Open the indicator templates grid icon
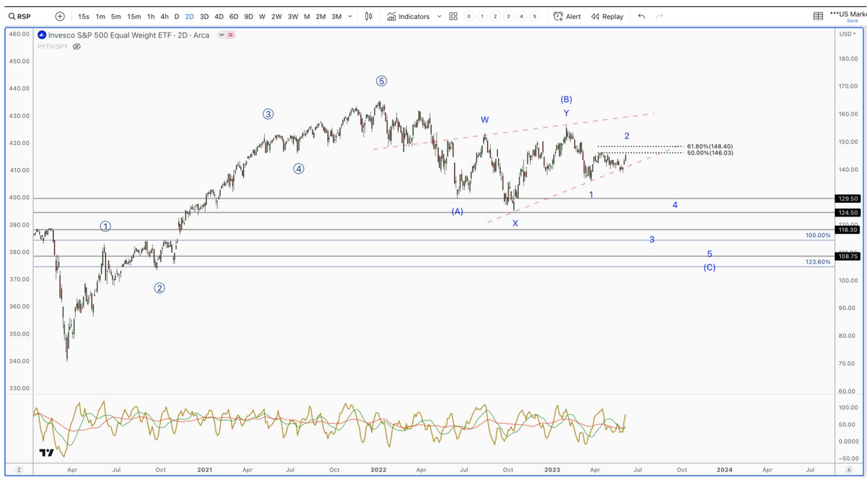868x480 pixels. (453, 16)
